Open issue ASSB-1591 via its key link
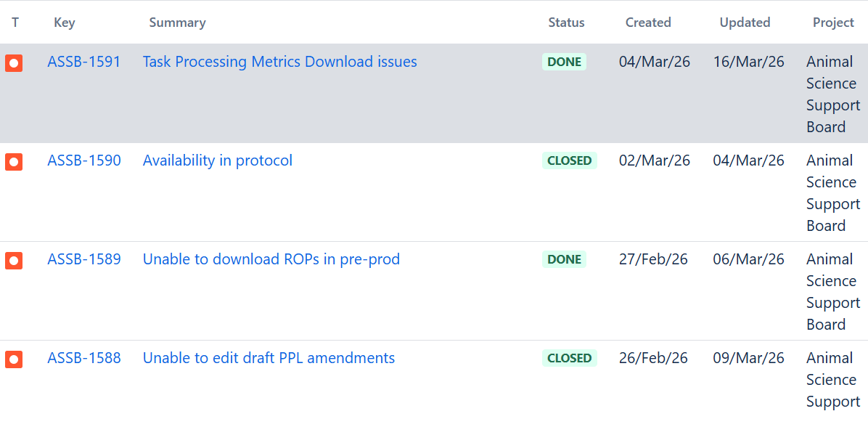The width and height of the screenshot is (868, 435). 84,62
